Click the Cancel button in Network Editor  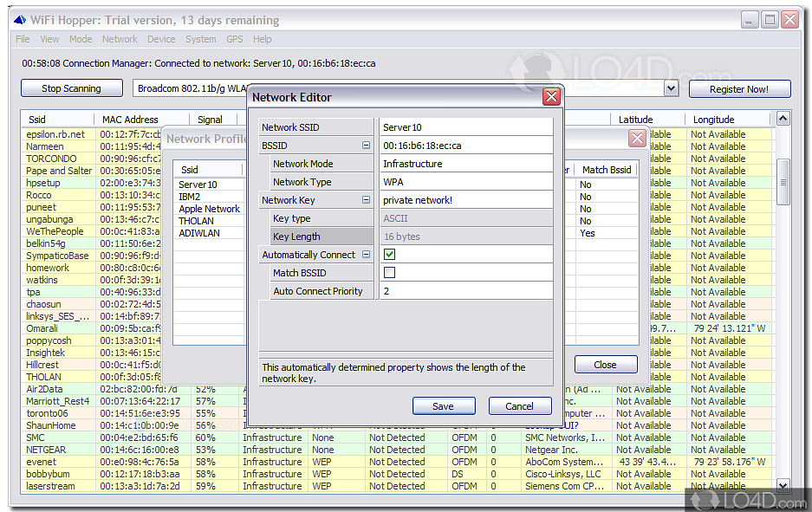pos(519,406)
